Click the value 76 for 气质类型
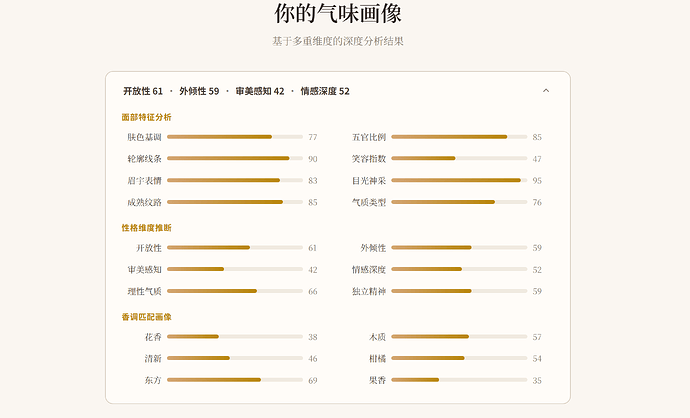The image size is (690, 418). (537, 202)
